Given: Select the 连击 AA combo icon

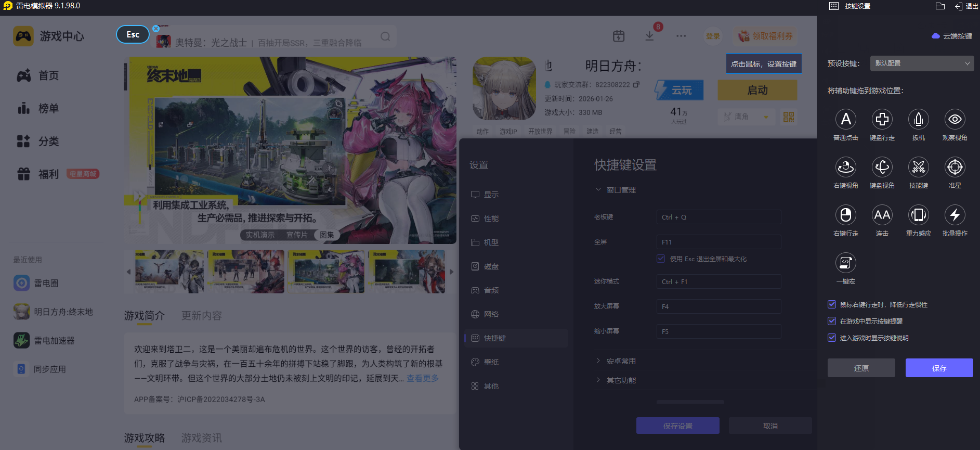Looking at the screenshot, I should pos(882,215).
